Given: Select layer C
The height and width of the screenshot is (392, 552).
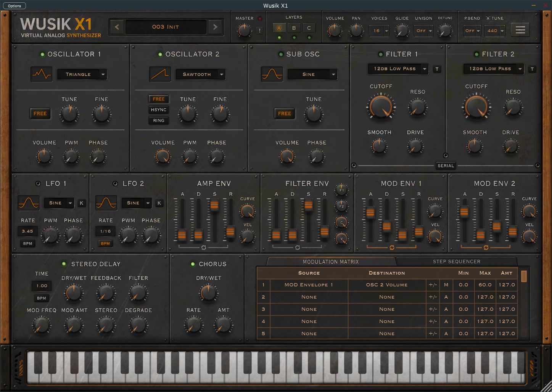Looking at the screenshot, I should coord(309,28).
